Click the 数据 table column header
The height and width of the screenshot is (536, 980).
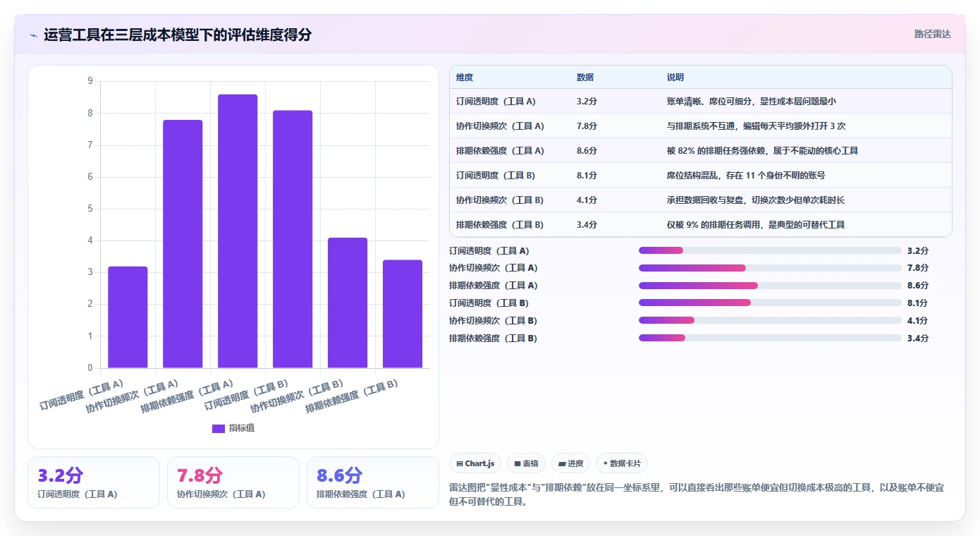click(585, 78)
